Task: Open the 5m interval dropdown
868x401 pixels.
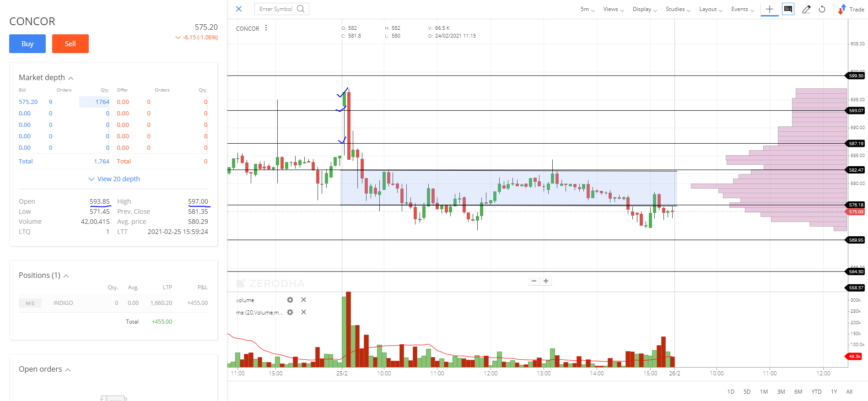Action: point(588,9)
